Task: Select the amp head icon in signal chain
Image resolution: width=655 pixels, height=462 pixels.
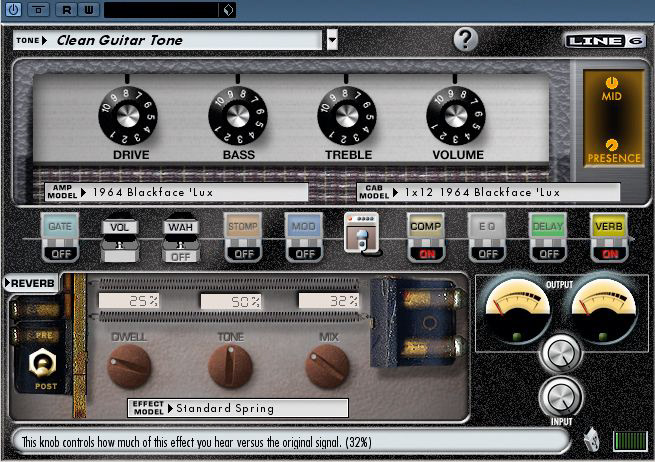Action: [x=362, y=233]
